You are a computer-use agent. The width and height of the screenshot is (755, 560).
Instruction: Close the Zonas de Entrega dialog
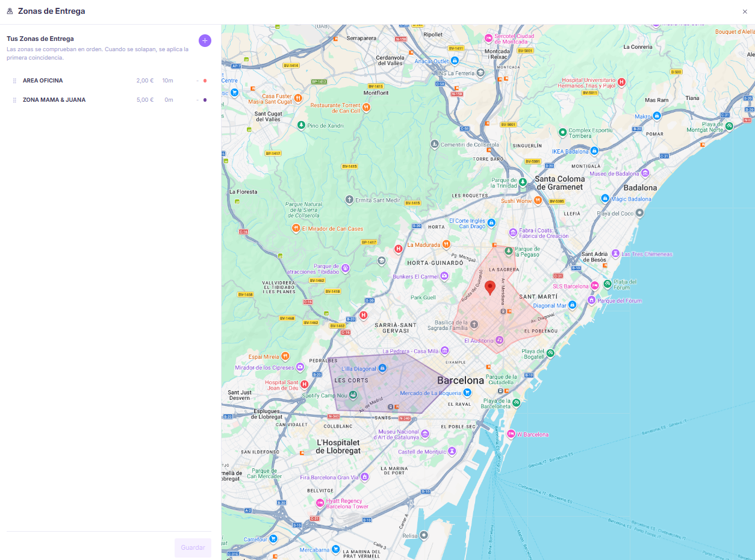click(745, 11)
